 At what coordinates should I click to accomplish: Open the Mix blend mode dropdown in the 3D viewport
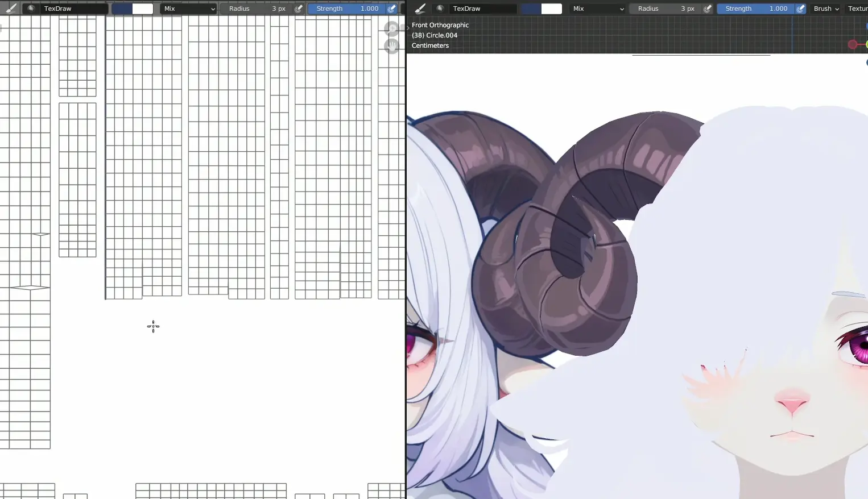598,9
